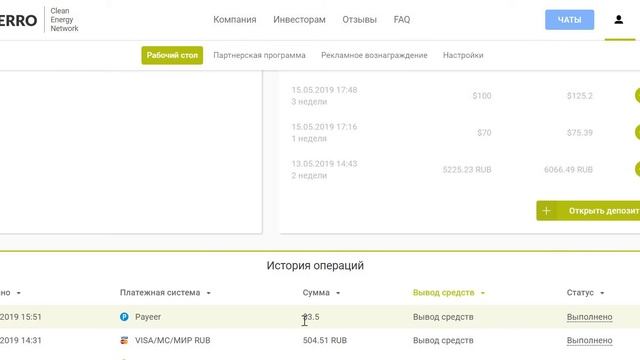The height and width of the screenshot is (360, 640).
Task: Select deposit dated 15.05.2019 17:16
Action: [x=324, y=132]
